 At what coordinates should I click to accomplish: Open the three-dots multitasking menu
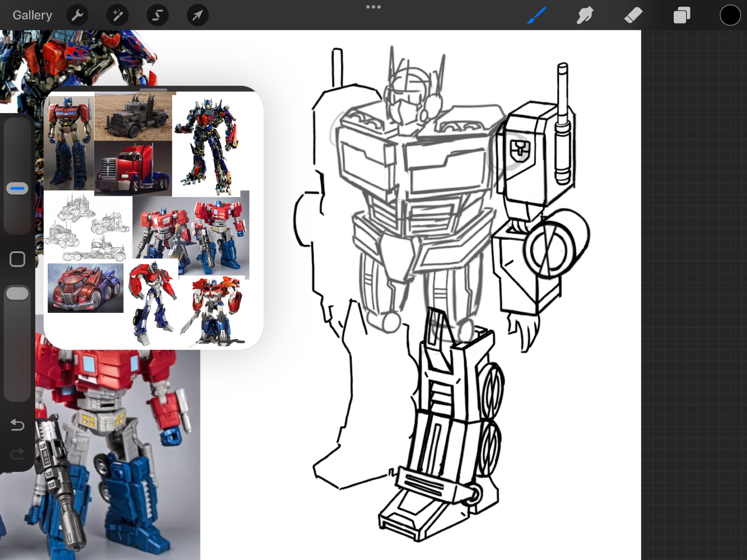(x=373, y=7)
